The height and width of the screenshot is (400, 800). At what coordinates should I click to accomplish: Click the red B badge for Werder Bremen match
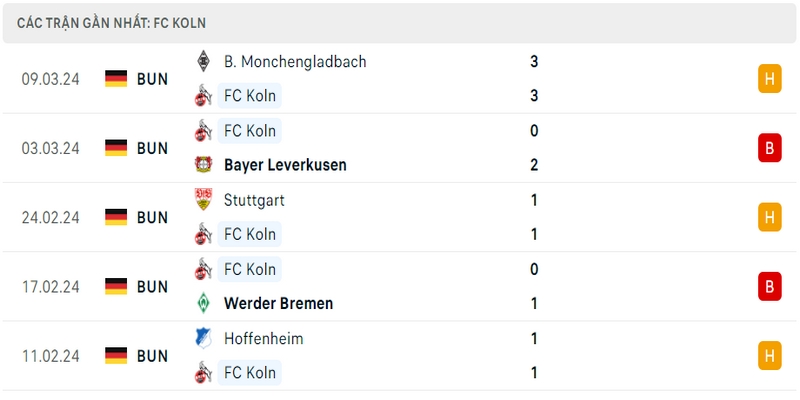pos(769,287)
